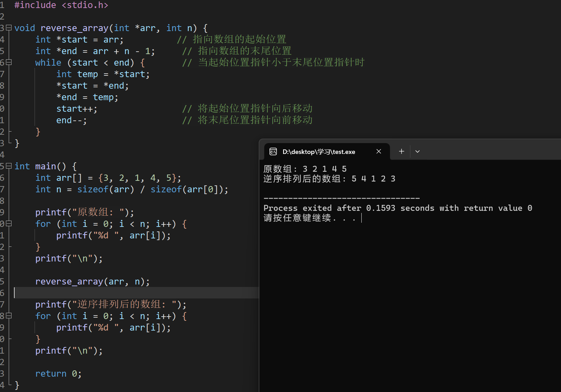Click 'void reverse_array(int *arr, int n)' signature
This screenshot has width=561, height=392.
[111, 28]
